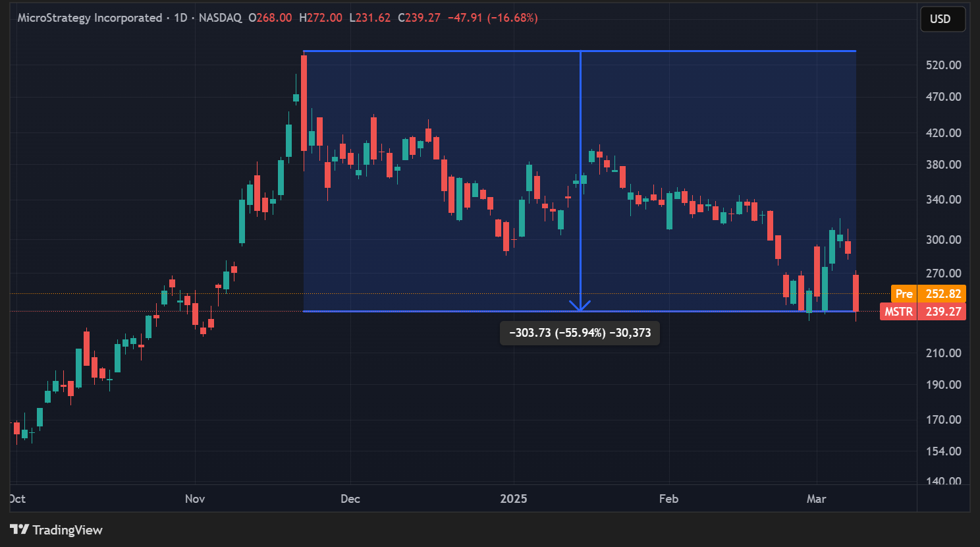Click the Nov label on time axis

(x=195, y=498)
